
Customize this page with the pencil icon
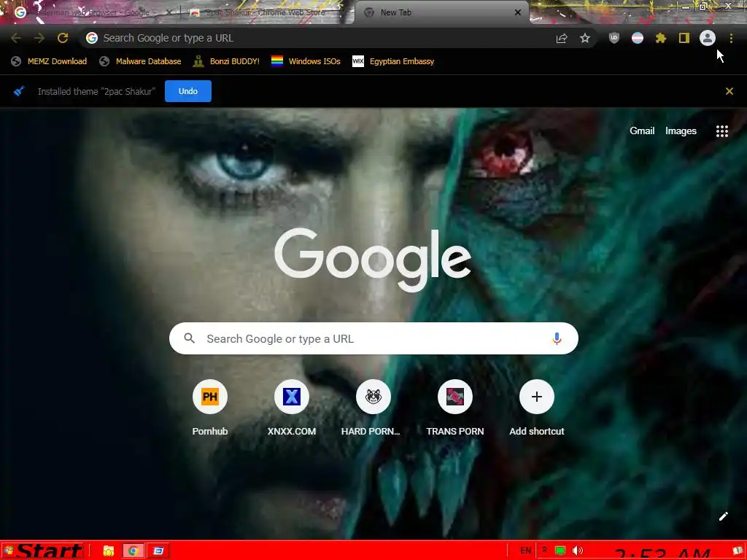point(723,516)
